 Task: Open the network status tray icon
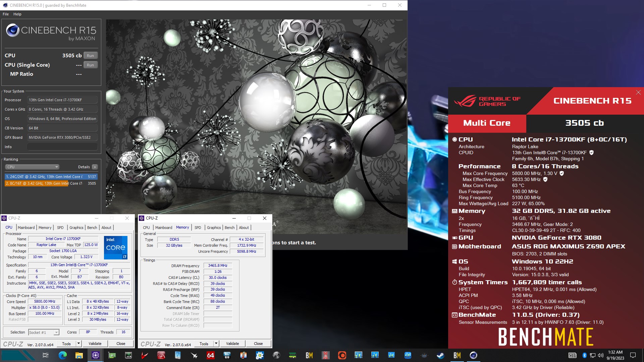[593, 355]
